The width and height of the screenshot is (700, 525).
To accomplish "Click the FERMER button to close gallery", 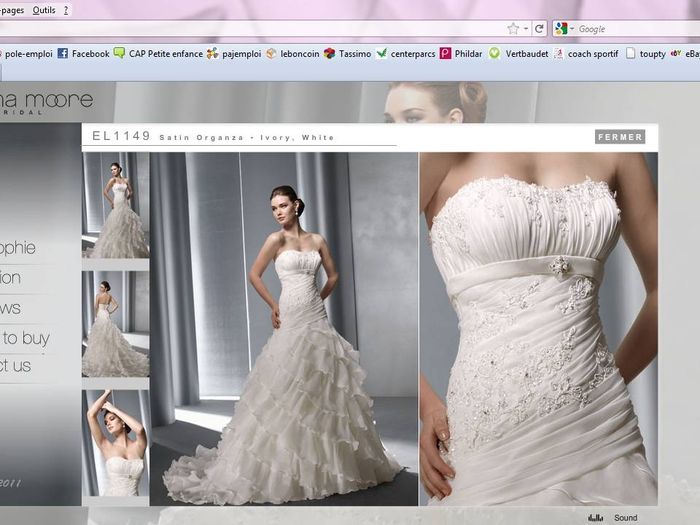I will pyautogui.click(x=620, y=137).
